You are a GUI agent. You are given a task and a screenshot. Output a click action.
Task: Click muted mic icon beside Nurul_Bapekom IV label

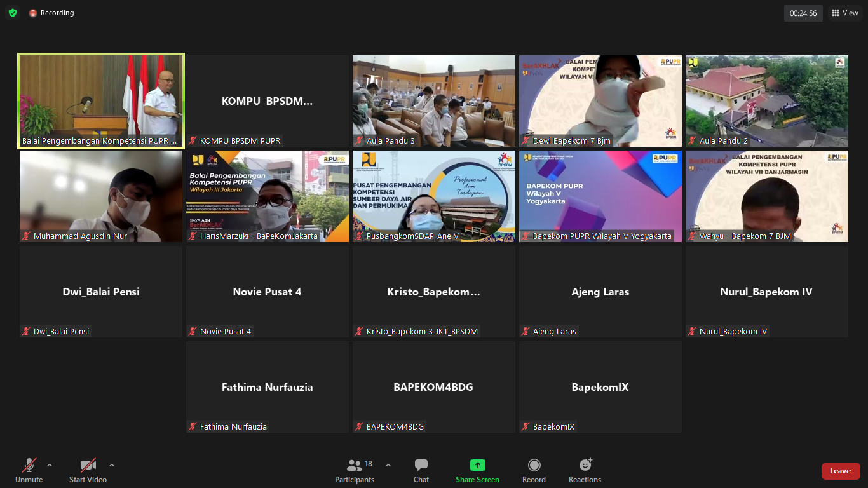(x=693, y=332)
